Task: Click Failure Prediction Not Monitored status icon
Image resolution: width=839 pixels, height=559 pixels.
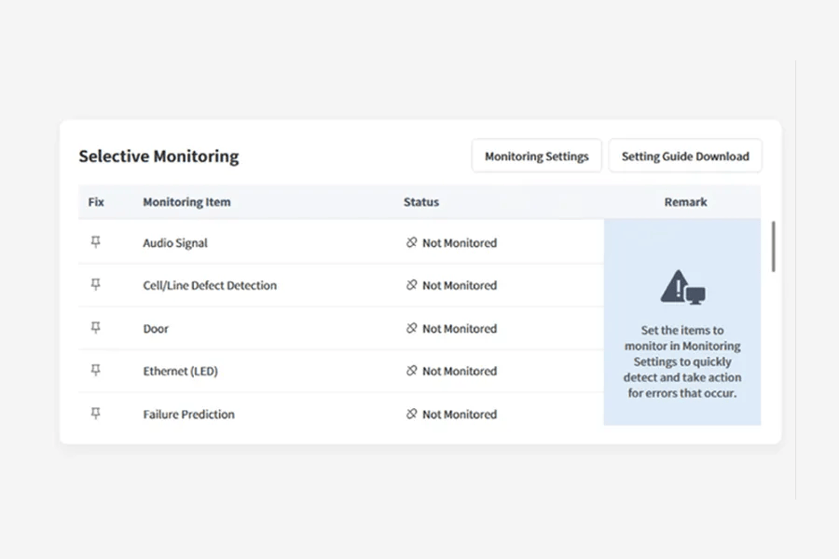Action: point(411,413)
